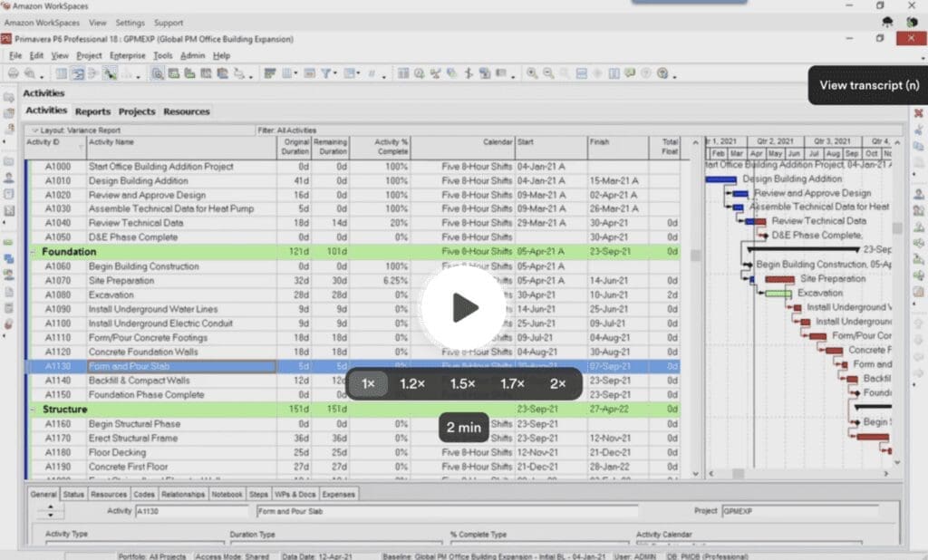928x560 pixels.
Task: Open the Layout: Variance Report dropdown
Action: pyautogui.click(x=76, y=130)
